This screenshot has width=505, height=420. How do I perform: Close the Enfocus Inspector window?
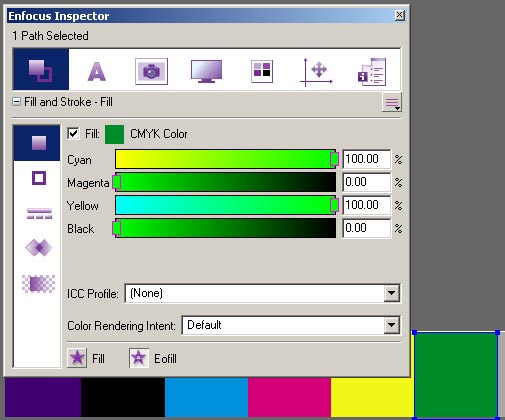[399, 15]
